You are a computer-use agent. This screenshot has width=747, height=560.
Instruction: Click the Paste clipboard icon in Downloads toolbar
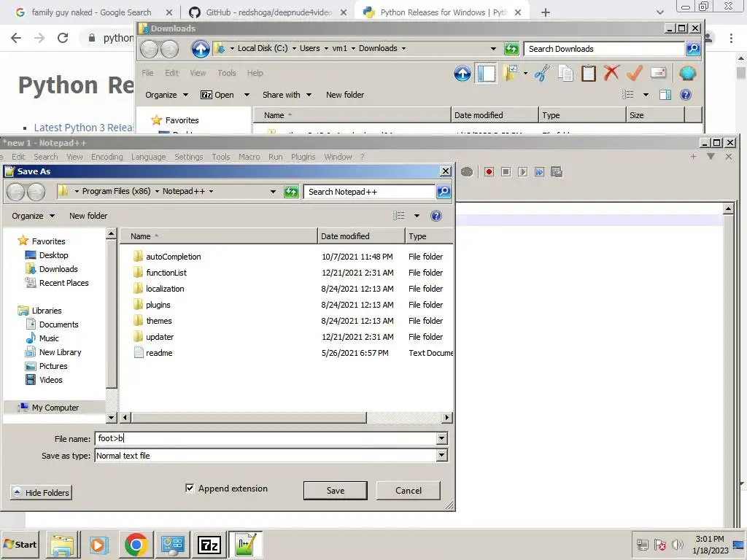tap(589, 74)
